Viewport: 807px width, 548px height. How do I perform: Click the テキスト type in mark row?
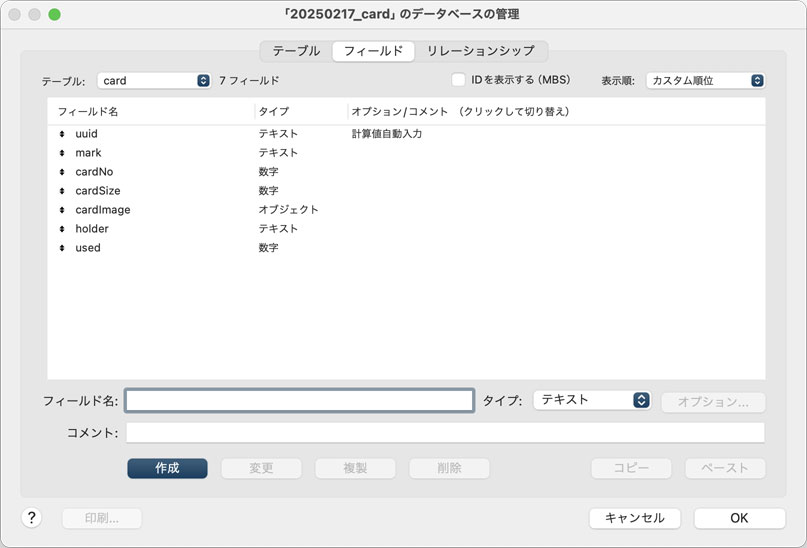tap(278, 153)
